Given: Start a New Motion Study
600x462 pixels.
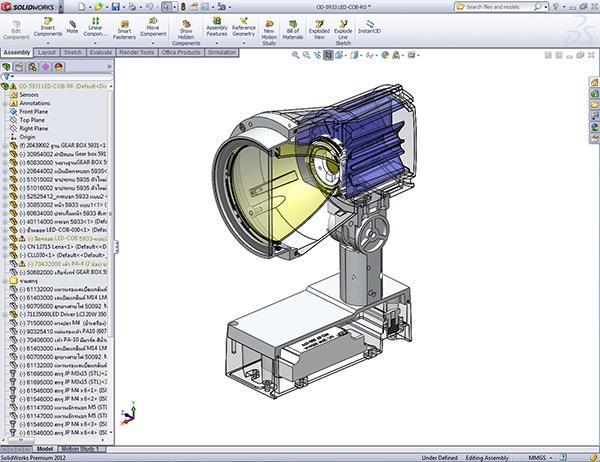Looking at the screenshot, I should pyautogui.click(x=269, y=33).
